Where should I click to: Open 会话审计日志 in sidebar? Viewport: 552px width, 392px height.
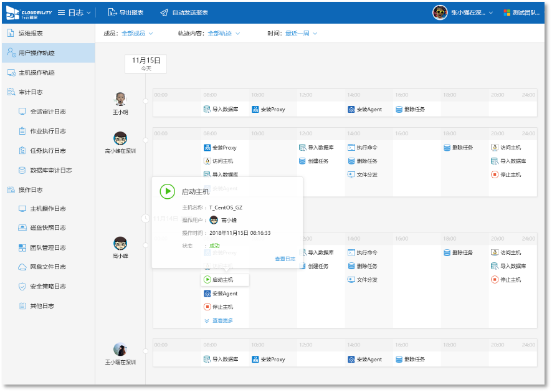pyautogui.click(x=47, y=112)
